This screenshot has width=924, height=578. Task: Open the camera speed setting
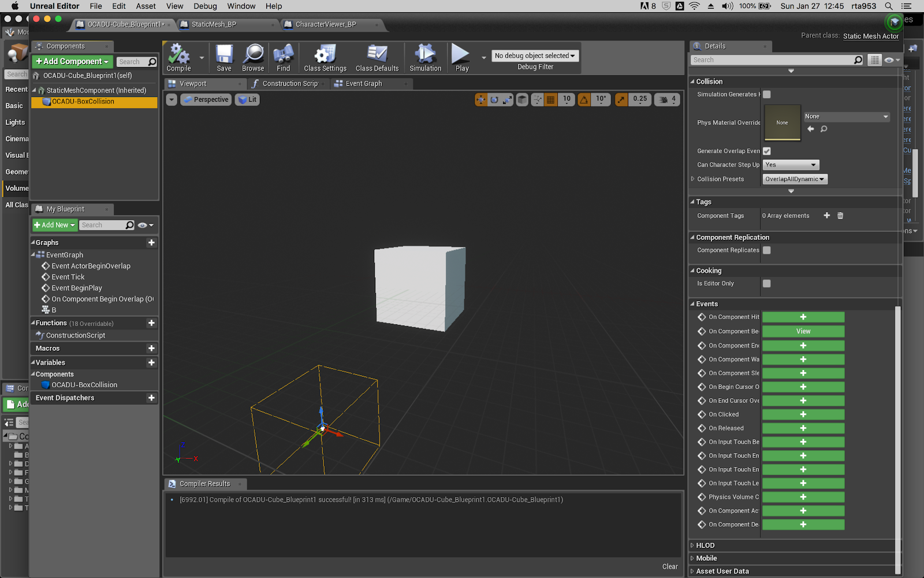667,100
